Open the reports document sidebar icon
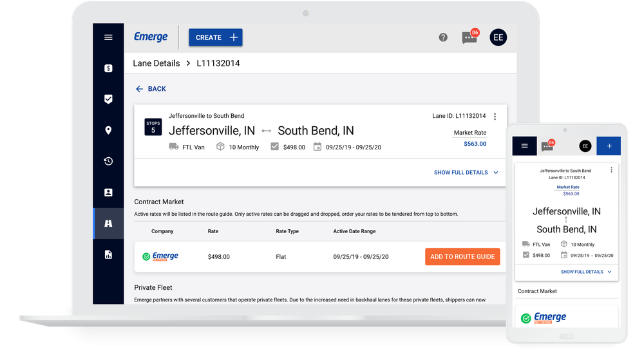Viewport: 644px width, 362px height. [x=108, y=254]
